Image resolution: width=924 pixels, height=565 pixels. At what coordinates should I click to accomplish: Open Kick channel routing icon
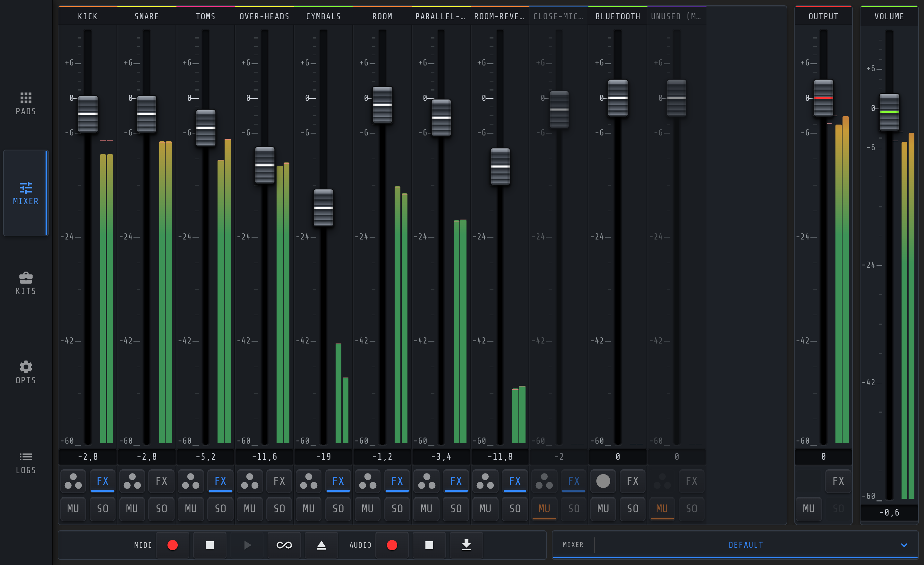point(73,481)
